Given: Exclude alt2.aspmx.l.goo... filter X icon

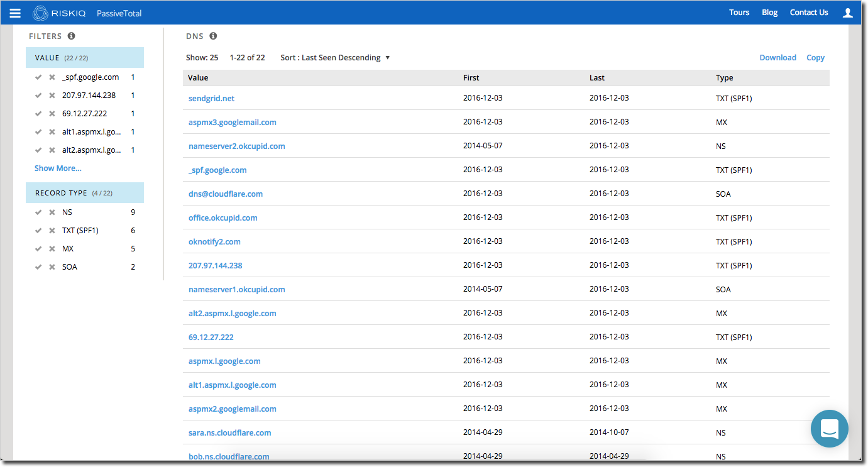Looking at the screenshot, I should pos(52,150).
